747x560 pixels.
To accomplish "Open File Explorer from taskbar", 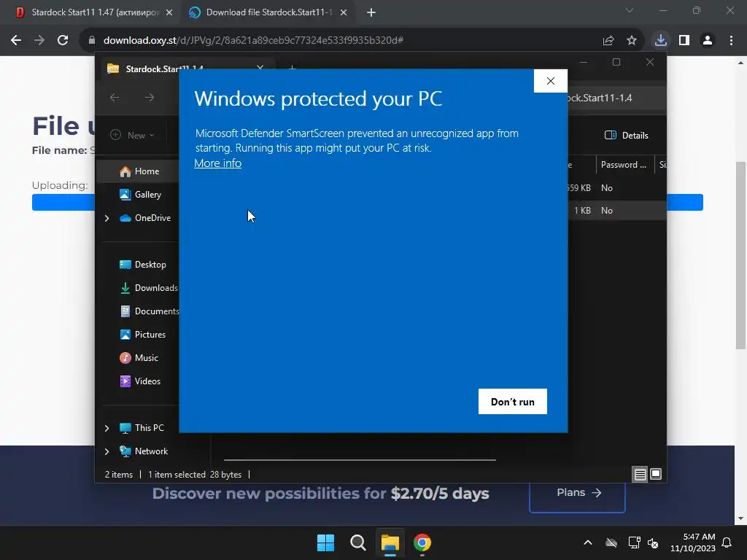I will 390,542.
